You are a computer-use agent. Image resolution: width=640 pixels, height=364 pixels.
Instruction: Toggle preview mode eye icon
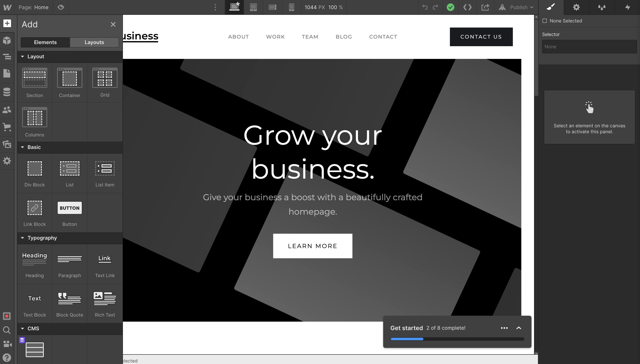tap(61, 7)
